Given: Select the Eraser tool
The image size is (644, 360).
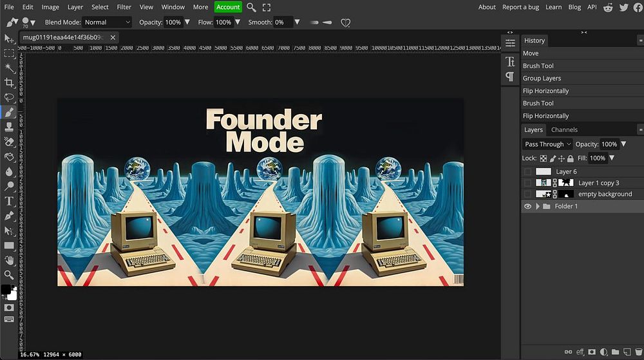Looking at the screenshot, I should [x=8, y=142].
